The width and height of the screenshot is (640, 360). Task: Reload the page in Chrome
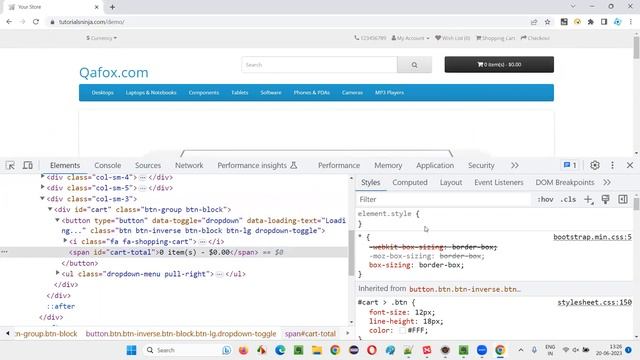[x=36, y=22]
